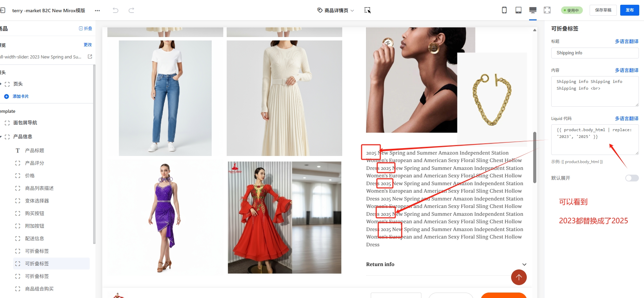Enter fullscreen preview mode
The width and height of the screenshot is (644, 298).
tap(547, 10)
